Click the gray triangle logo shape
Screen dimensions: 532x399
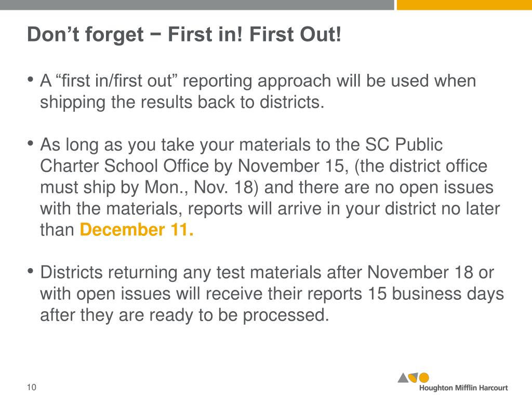pos(403,378)
